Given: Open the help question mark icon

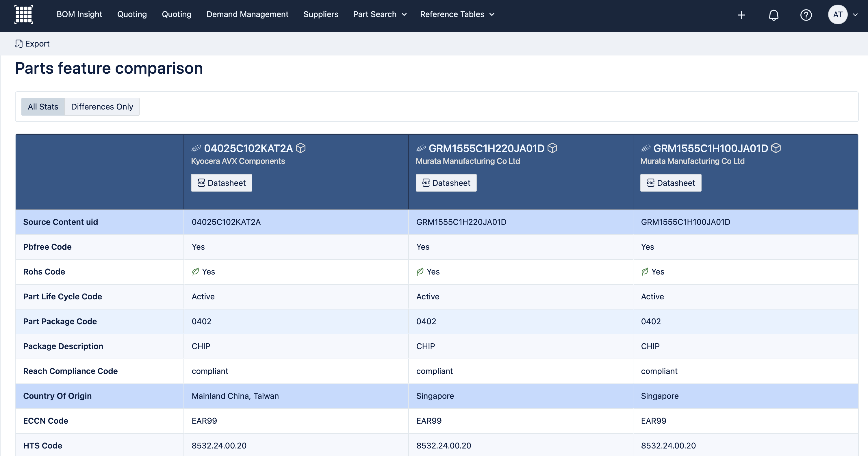Looking at the screenshot, I should pyautogui.click(x=806, y=15).
